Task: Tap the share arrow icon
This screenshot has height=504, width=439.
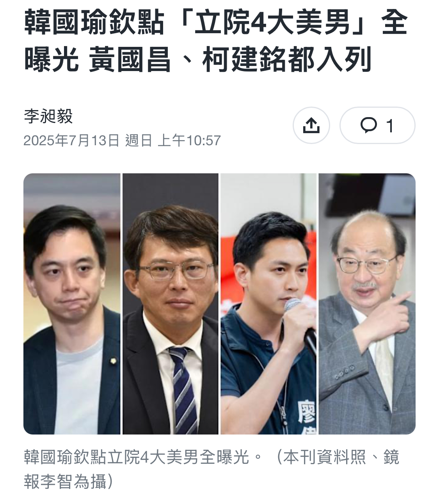Action: click(x=311, y=126)
